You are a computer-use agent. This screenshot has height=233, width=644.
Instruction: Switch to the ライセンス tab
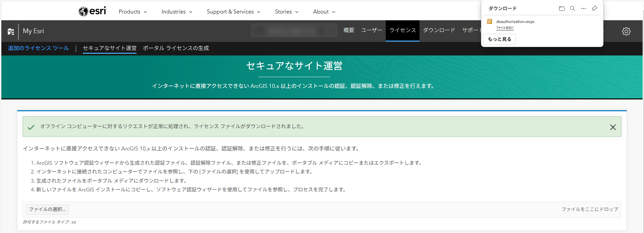click(x=402, y=30)
